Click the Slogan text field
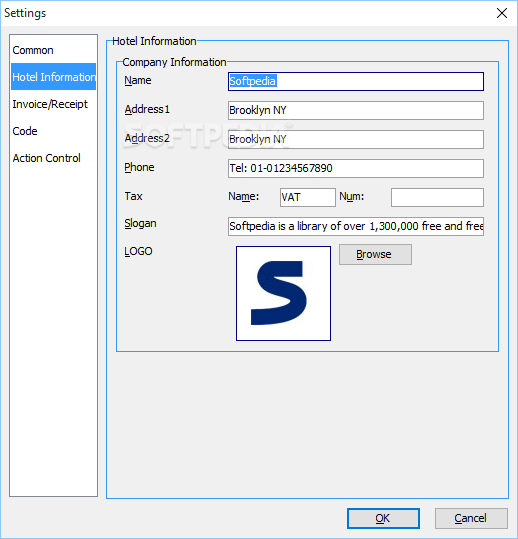 [356, 226]
